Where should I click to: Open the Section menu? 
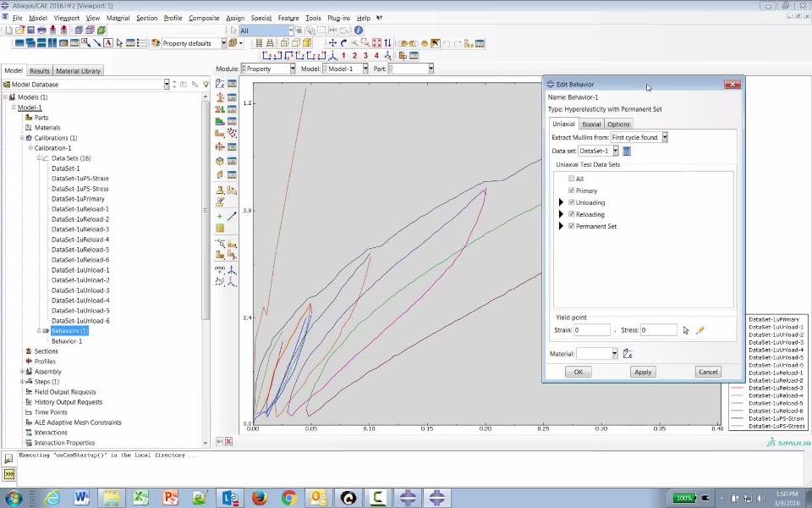[x=146, y=18]
